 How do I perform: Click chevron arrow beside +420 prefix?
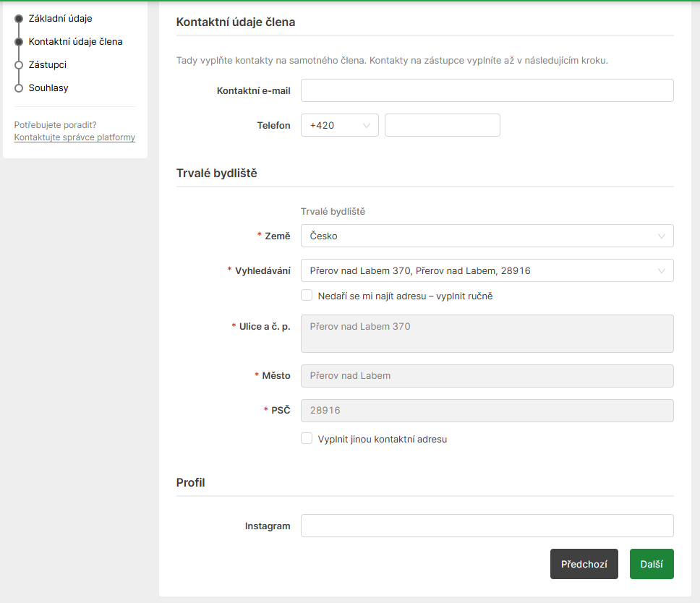click(x=367, y=125)
